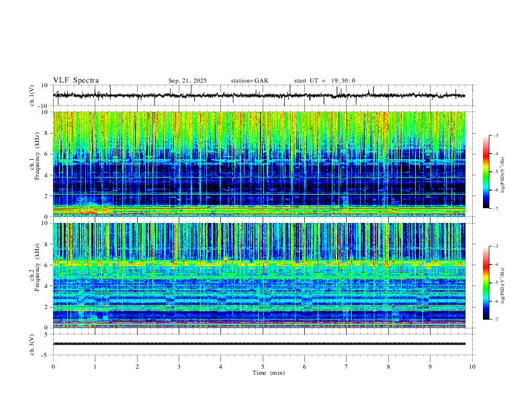Click the log(PSD) label beside ch.1 color bar

point(503,175)
